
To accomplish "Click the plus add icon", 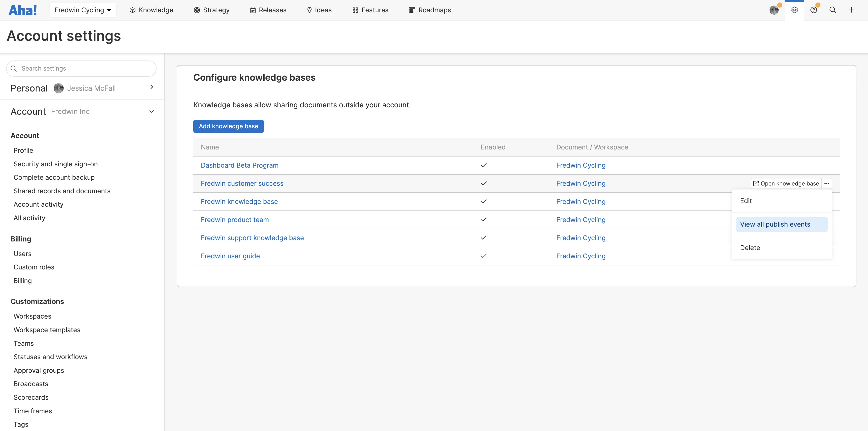I will (x=851, y=10).
